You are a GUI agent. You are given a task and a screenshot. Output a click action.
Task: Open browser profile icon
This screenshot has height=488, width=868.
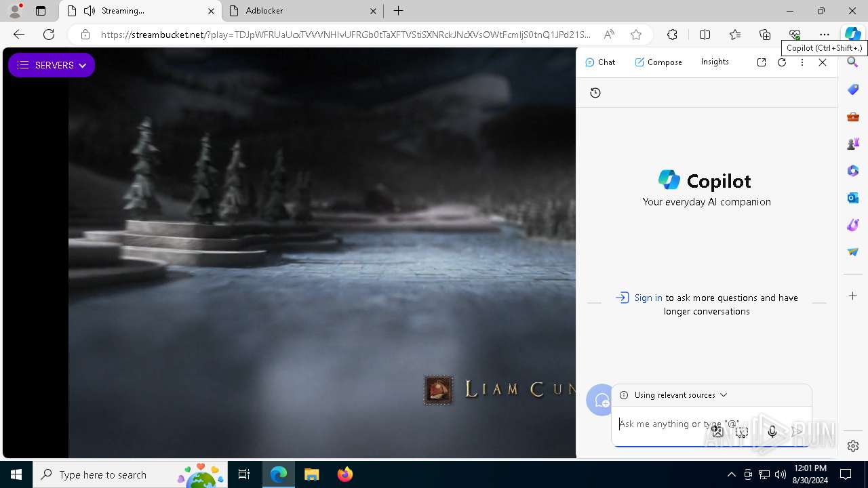pyautogui.click(x=14, y=11)
